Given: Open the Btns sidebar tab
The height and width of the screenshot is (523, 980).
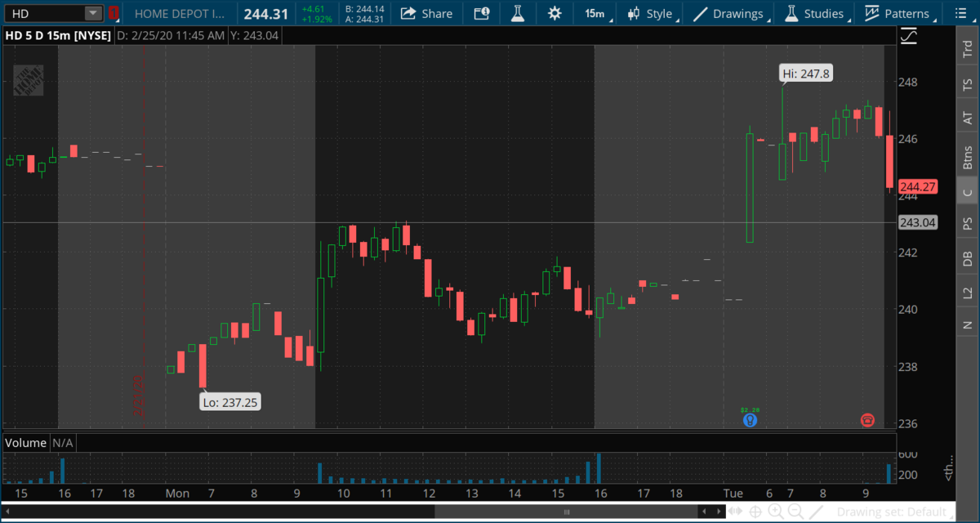Looking at the screenshot, I should [967, 157].
